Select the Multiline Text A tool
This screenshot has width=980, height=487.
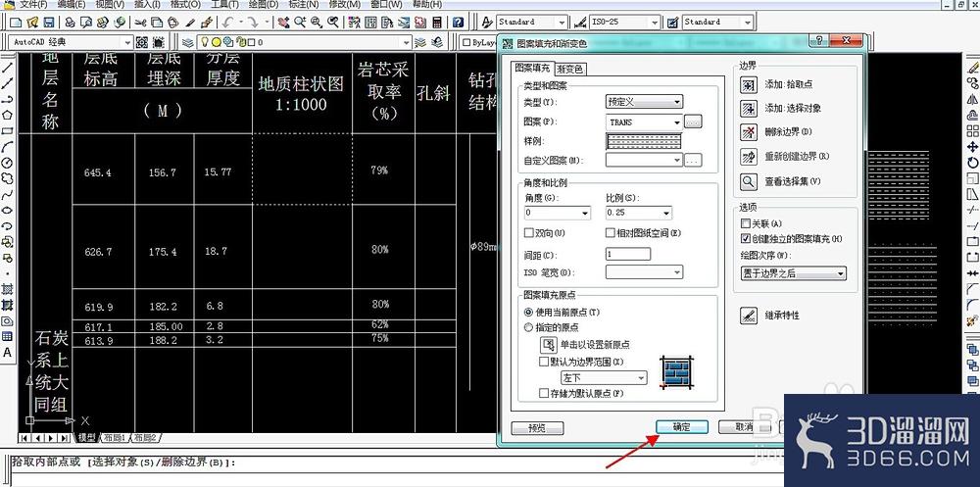[x=8, y=353]
